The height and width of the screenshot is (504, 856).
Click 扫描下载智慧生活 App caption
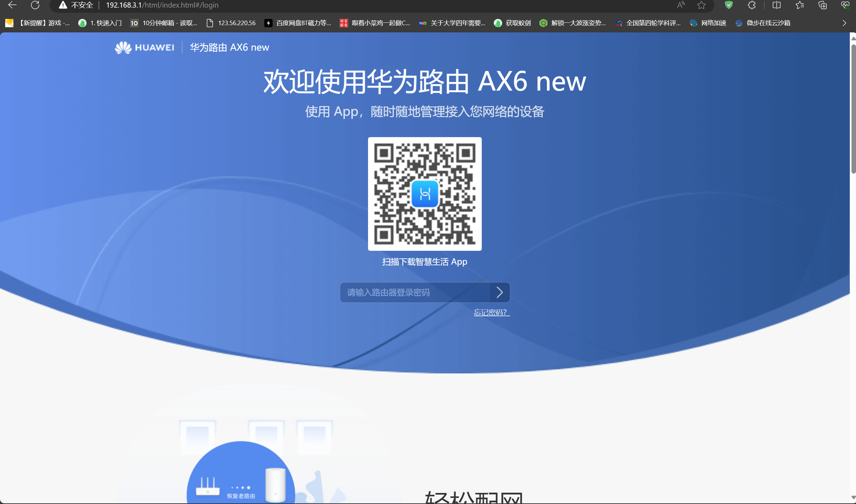point(425,262)
